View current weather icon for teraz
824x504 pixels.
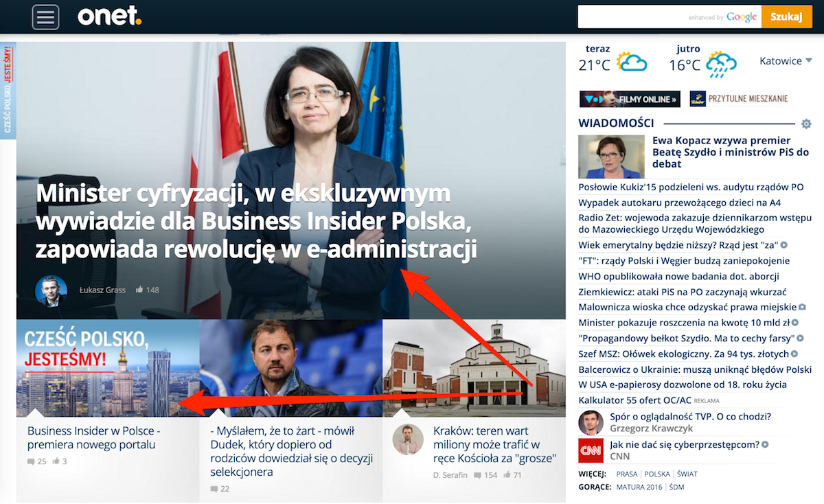[x=632, y=62]
